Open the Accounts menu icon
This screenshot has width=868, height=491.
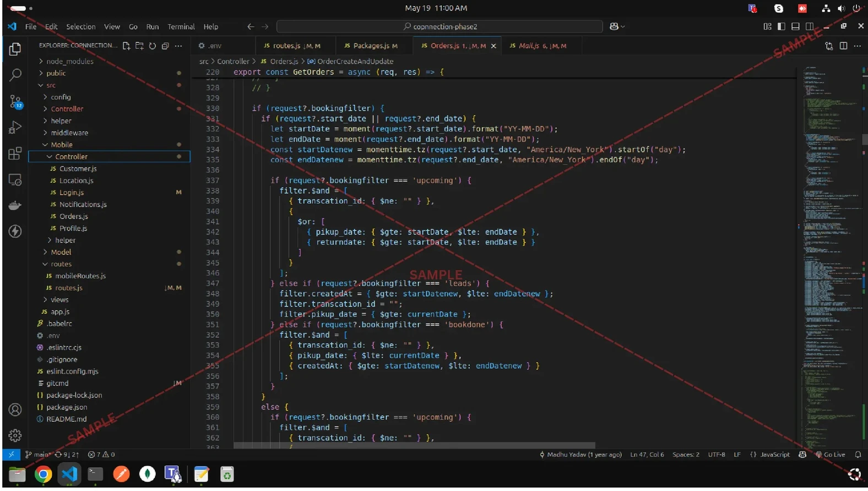[x=15, y=410]
